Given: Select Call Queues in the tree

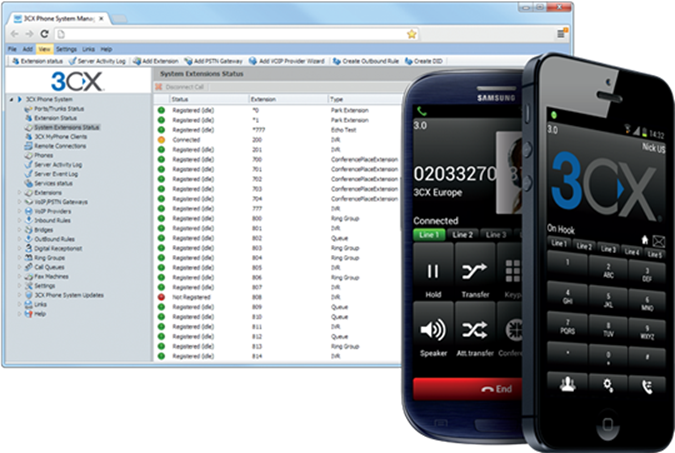Looking at the screenshot, I should click(45, 267).
